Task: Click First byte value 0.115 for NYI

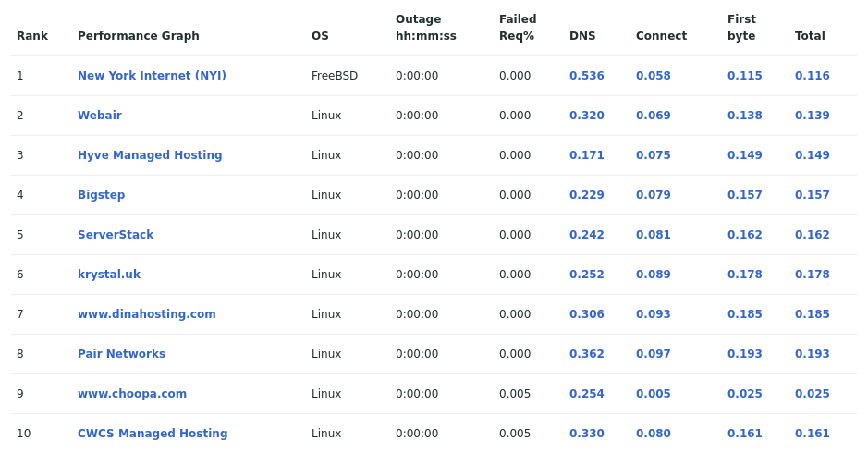Action: (x=744, y=75)
